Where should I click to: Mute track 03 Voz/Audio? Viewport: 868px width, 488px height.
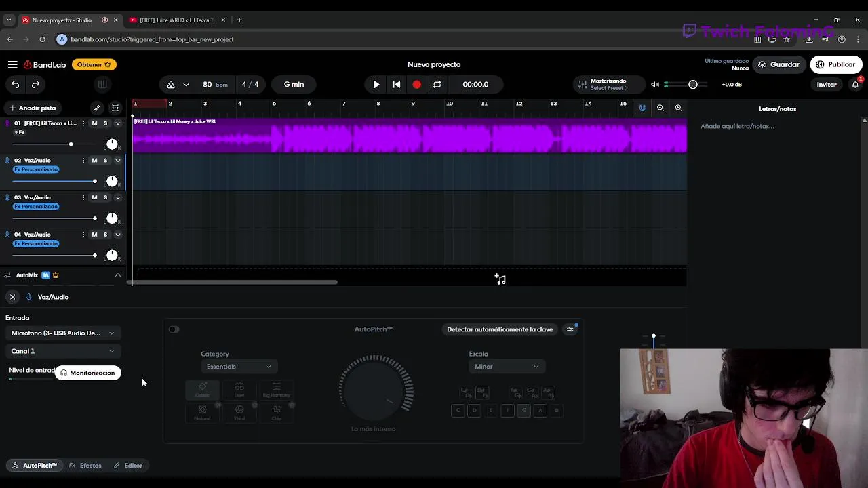pos(94,197)
